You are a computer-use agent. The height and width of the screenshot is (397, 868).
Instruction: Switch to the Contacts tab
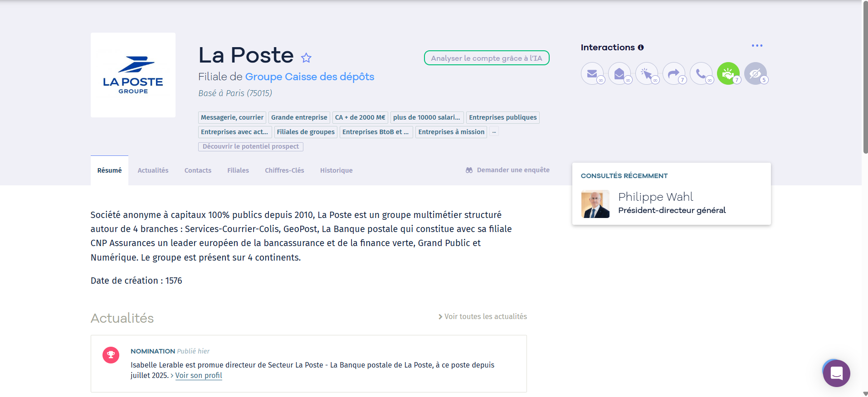click(198, 170)
